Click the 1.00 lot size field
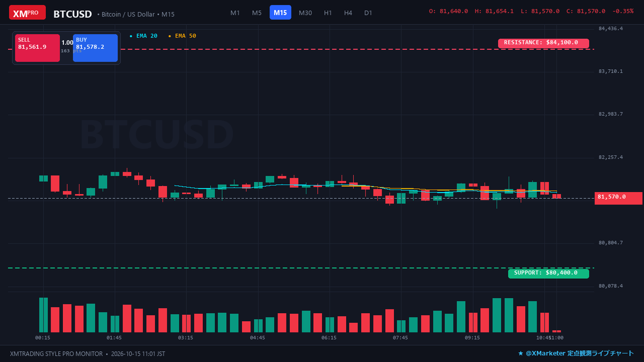This screenshot has width=644, height=362. click(67, 42)
